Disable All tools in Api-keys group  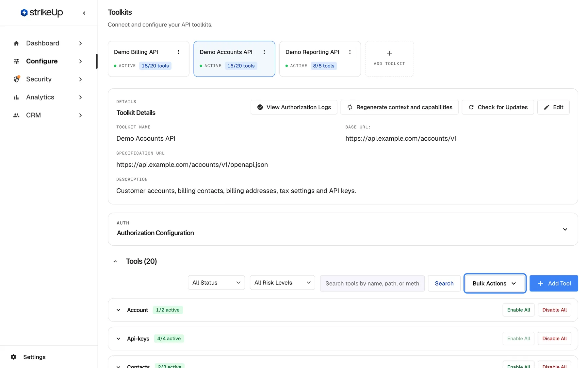coord(554,339)
